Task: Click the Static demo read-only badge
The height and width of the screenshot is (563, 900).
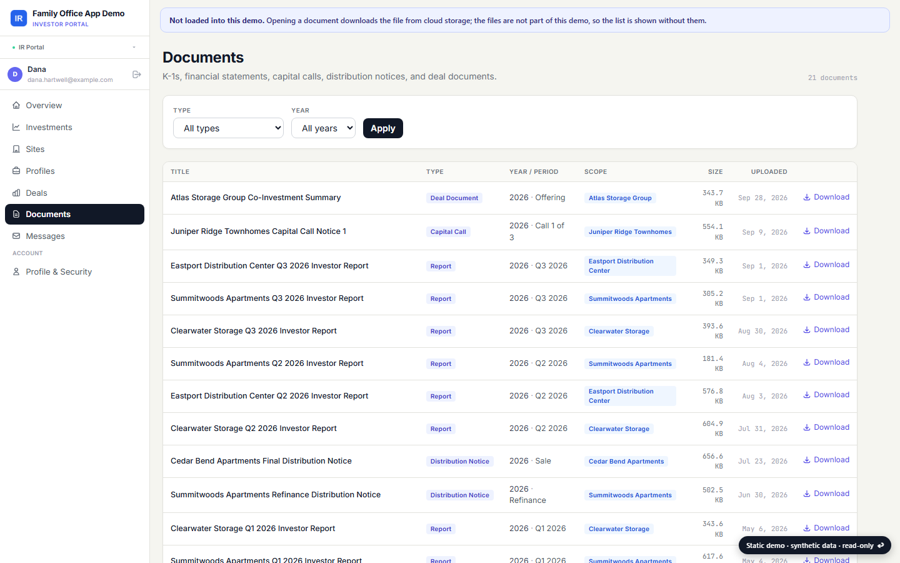Action: [x=815, y=545]
